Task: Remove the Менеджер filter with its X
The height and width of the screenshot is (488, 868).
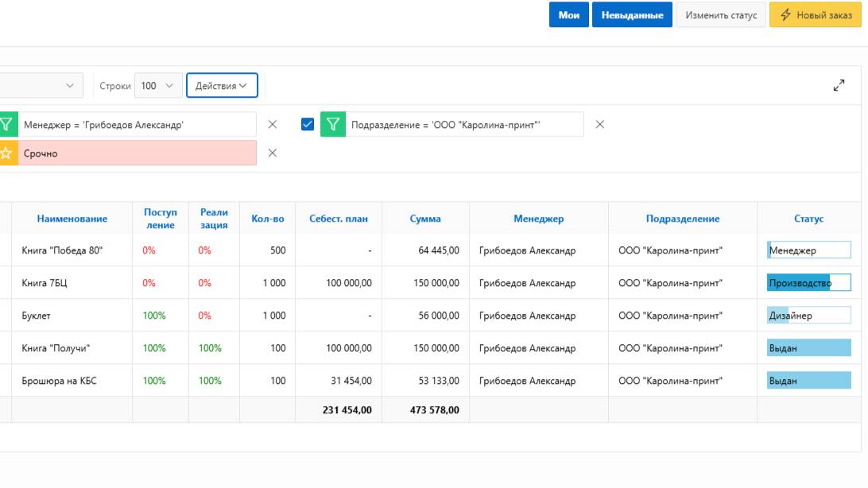Action: [x=273, y=125]
